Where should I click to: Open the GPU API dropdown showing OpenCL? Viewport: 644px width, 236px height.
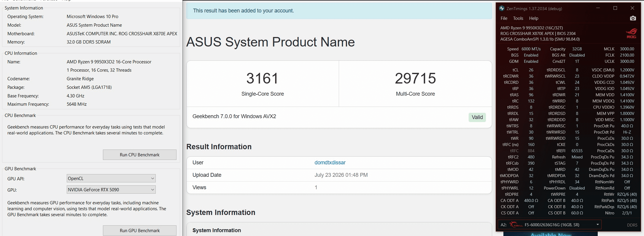(111, 178)
